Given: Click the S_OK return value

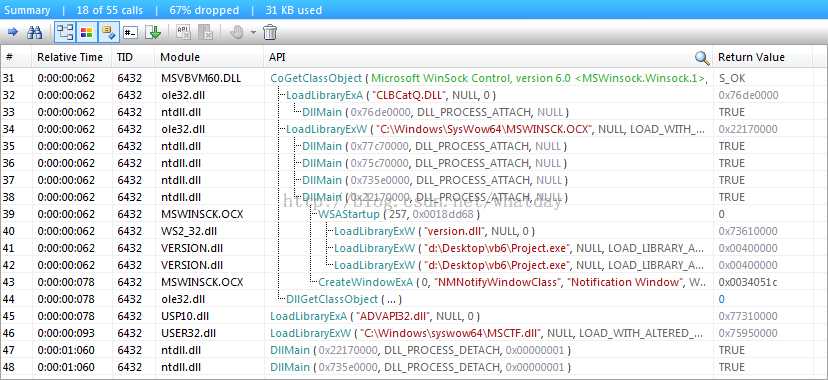Looking at the screenshot, I should 732,78.
